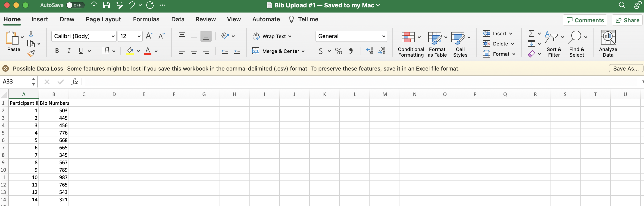Screen dimensions: 644x206
Task: Click the Save icon in title bar
Action: tap(106, 5)
